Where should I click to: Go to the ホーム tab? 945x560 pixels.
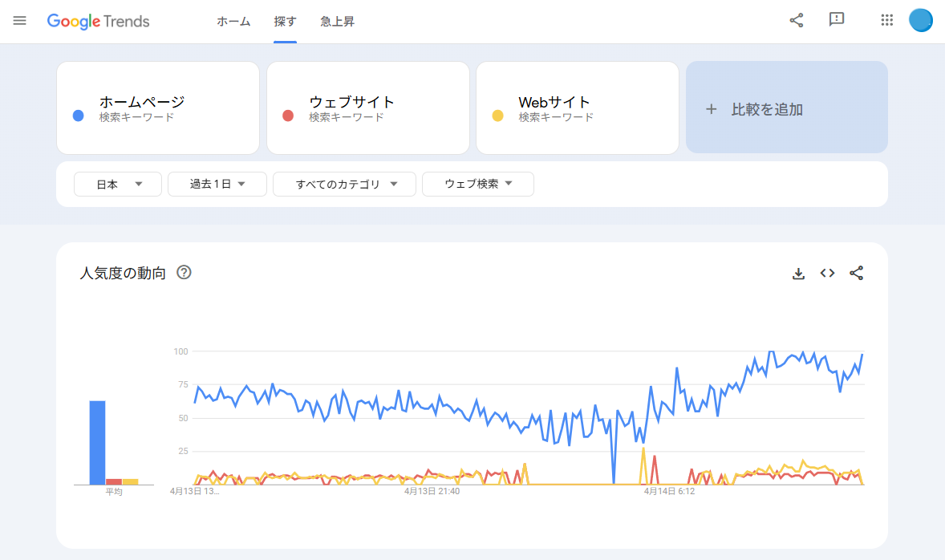(233, 22)
